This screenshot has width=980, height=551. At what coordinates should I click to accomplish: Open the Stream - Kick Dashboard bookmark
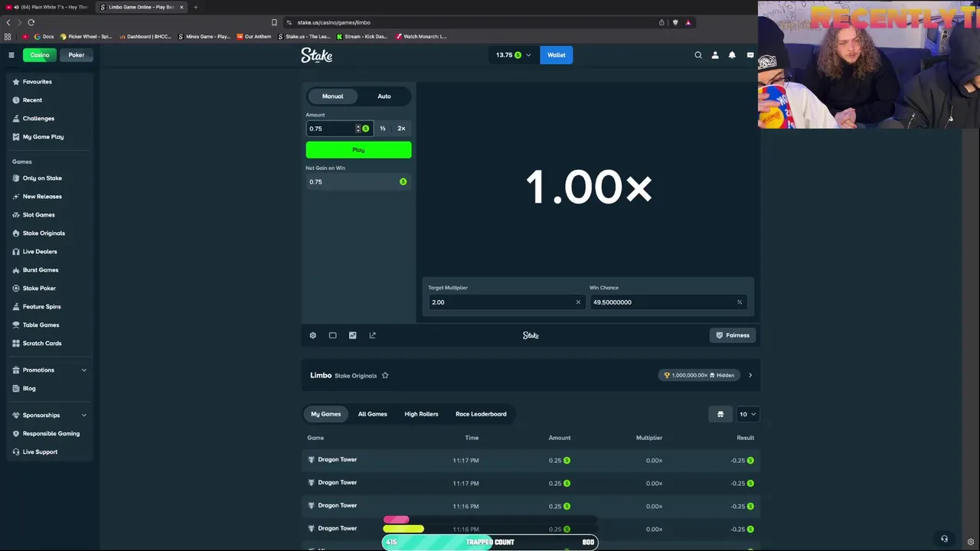(x=362, y=36)
